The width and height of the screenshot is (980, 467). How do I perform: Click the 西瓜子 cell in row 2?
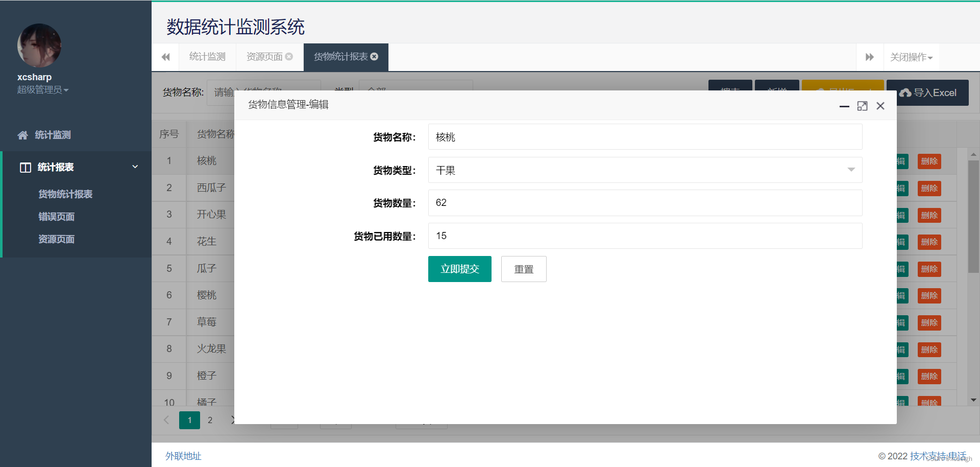click(211, 188)
